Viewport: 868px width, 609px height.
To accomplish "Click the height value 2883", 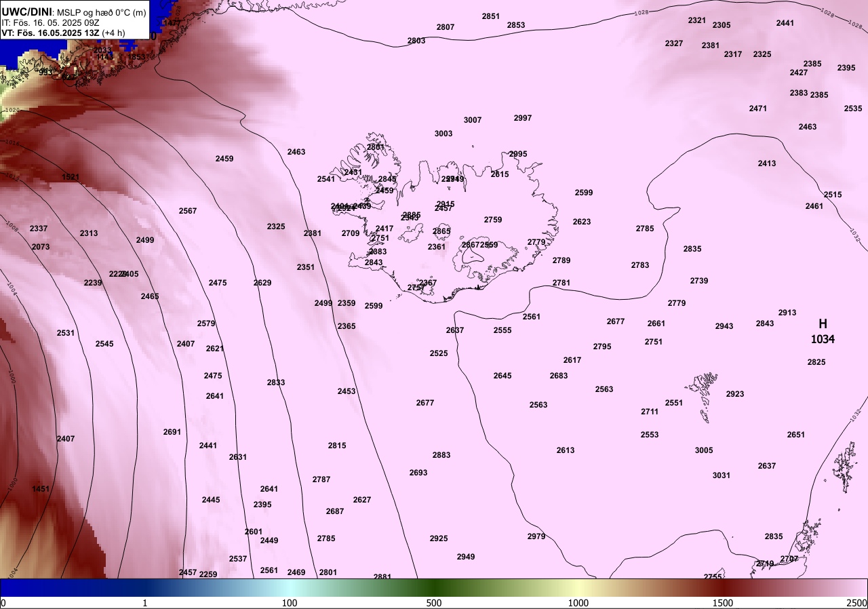I will [441, 455].
